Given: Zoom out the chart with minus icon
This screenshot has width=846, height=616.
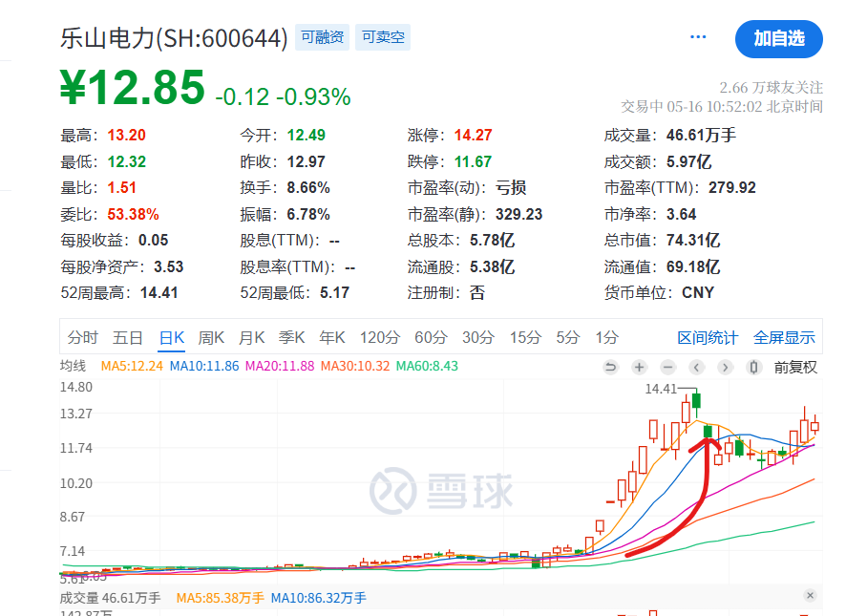Looking at the screenshot, I should click(667, 368).
